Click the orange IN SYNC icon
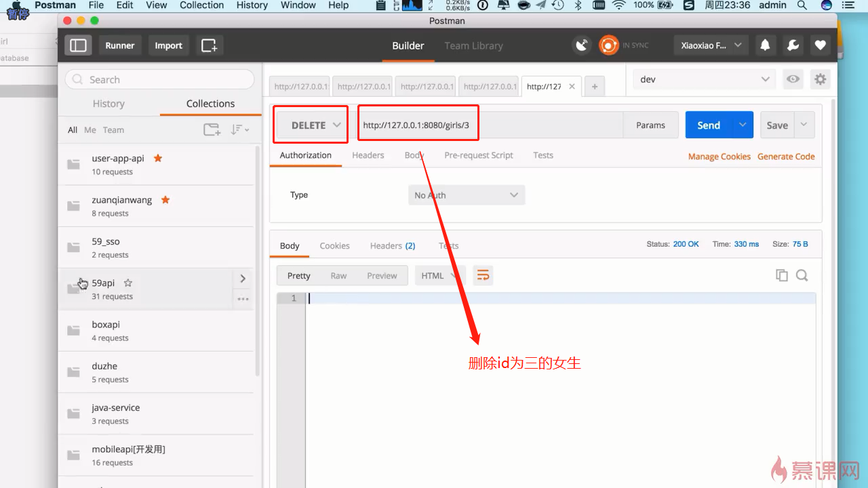The width and height of the screenshot is (868, 488). pyautogui.click(x=609, y=45)
